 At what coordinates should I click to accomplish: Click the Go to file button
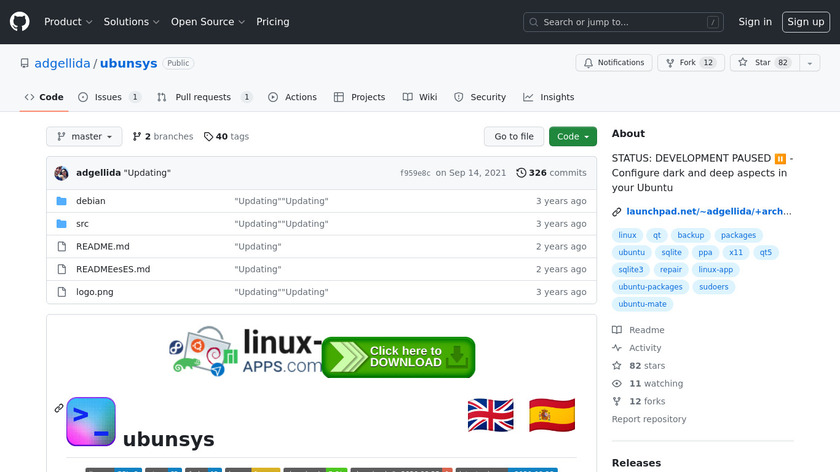[514, 137]
